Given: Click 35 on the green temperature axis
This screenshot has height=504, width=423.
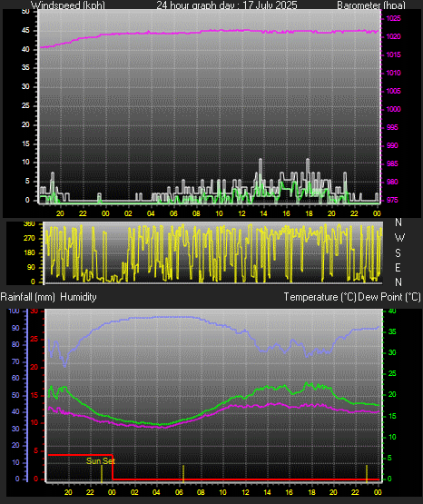Looking at the screenshot, I should [x=392, y=331].
